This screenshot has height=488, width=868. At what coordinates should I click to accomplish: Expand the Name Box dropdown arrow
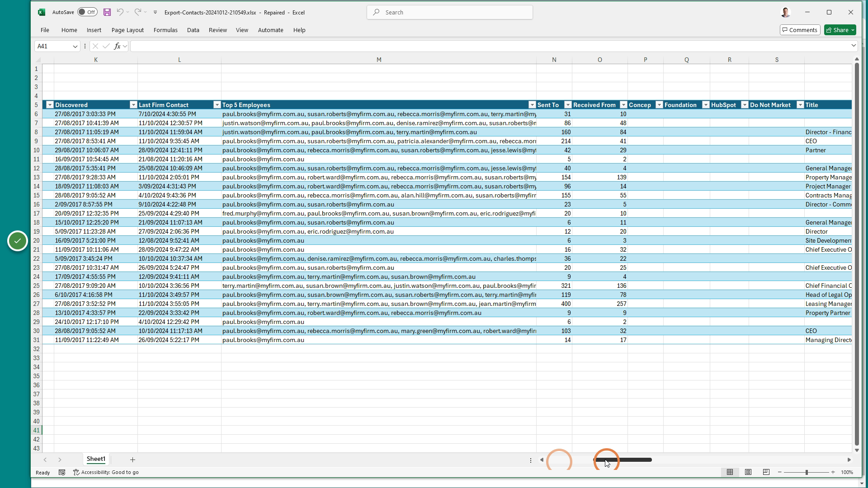tap(75, 46)
